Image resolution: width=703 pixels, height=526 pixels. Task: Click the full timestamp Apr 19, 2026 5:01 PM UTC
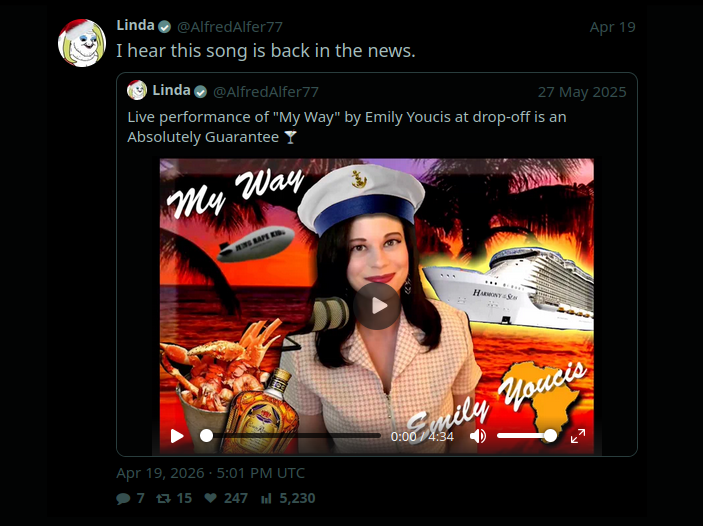[210, 473]
